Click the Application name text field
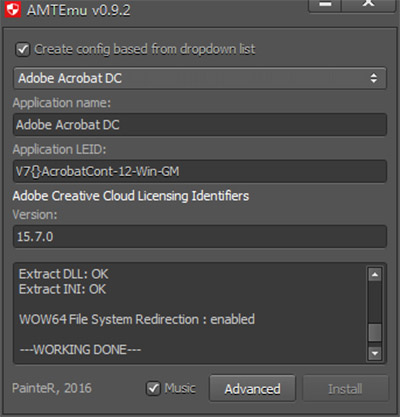Viewport: 400px width, 417px height. (x=200, y=125)
